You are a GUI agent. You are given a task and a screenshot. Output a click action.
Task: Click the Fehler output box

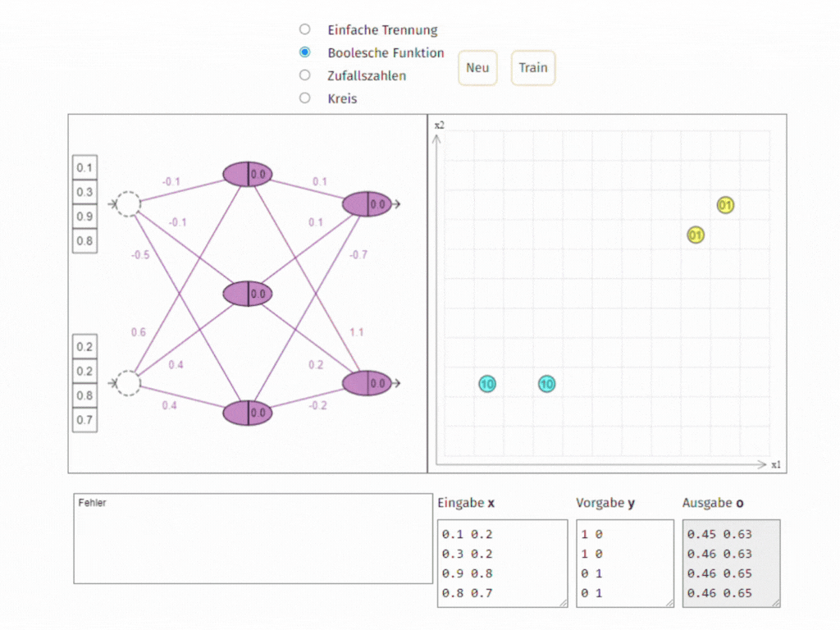[x=252, y=537]
